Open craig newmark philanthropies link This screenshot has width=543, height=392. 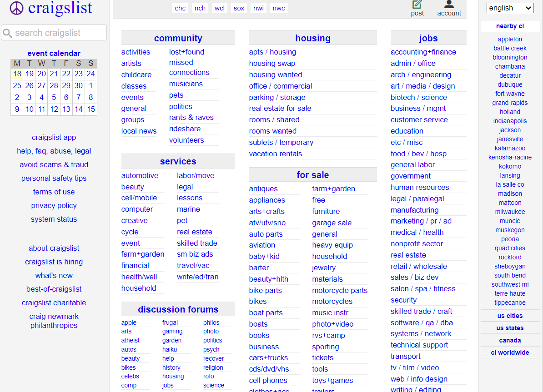[54, 321]
